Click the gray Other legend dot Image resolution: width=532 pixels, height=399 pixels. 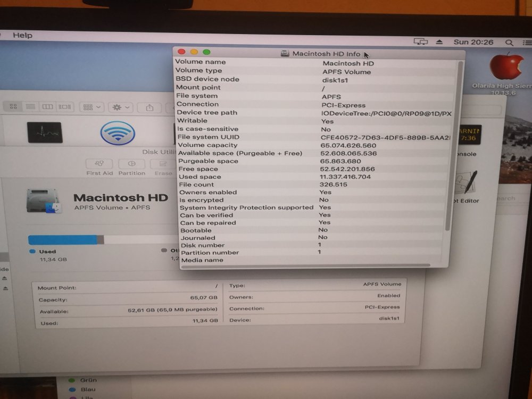tap(164, 251)
